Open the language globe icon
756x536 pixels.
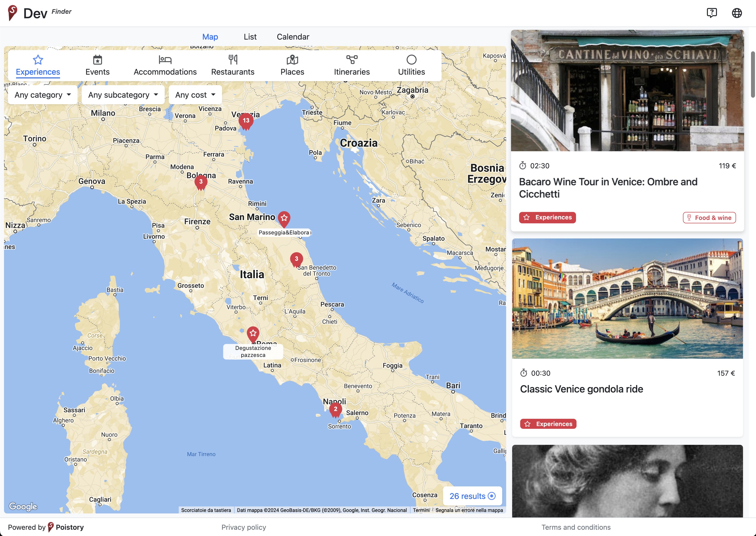point(737,13)
